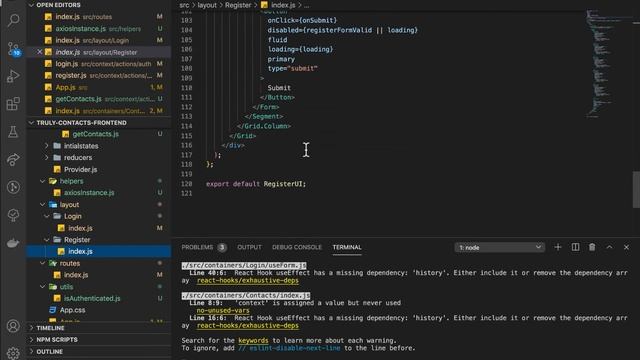Split the terminal panel
The width and height of the screenshot is (640, 360).
tap(575, 247)
